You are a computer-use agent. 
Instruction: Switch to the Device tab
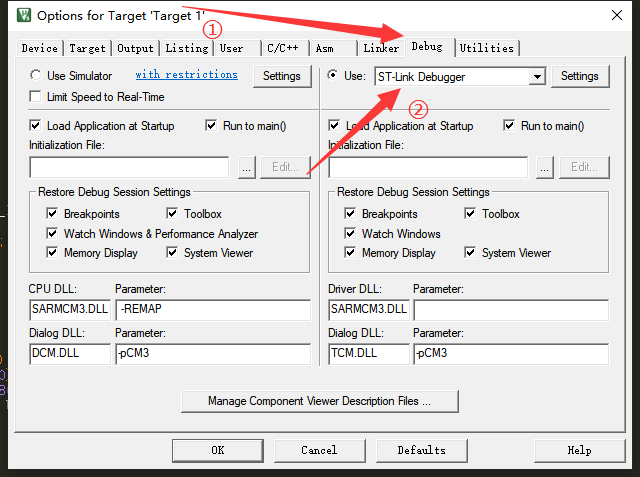(x=40, y=48)
